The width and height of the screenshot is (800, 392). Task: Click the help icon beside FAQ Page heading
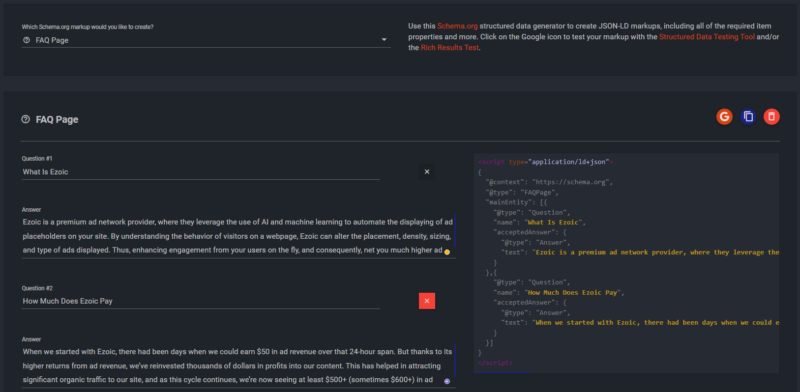pos(26,119)
